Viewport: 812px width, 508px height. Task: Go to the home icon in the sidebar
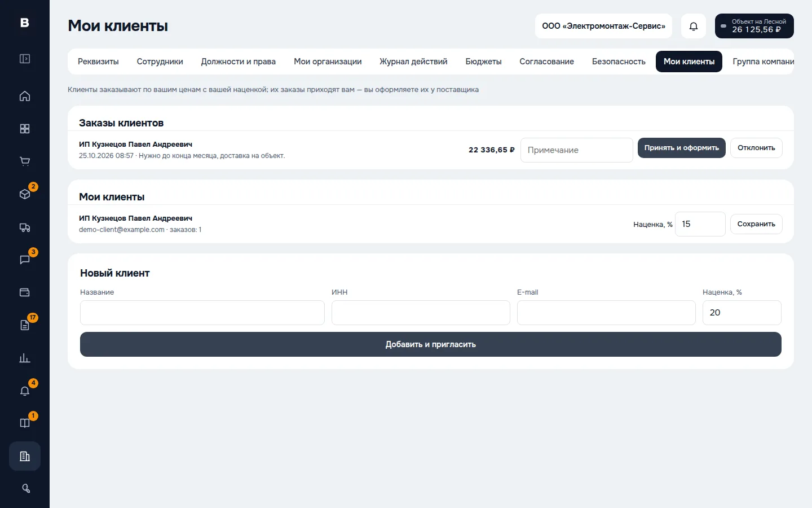pos(25,96)
